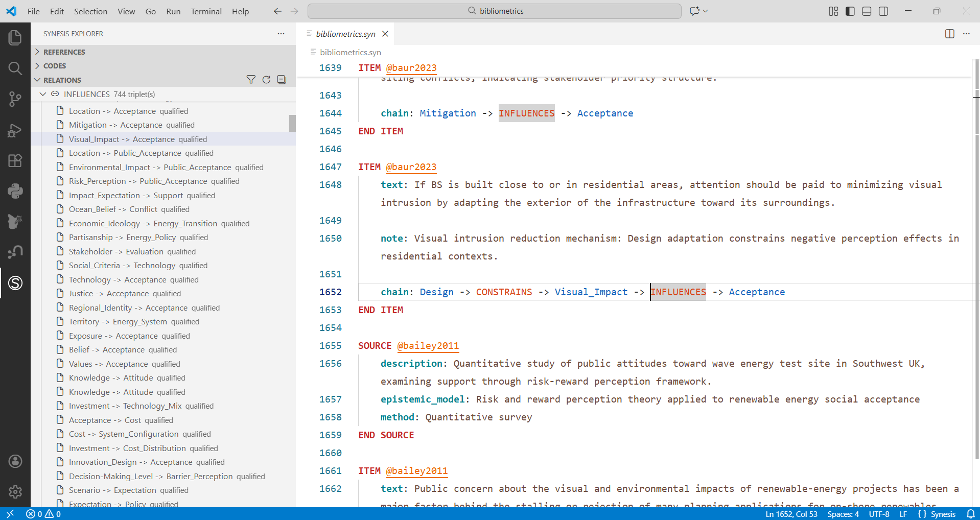Collapse the INFLUENCES triplets group
This screenshot has width=980, height=520.
[43, 94]
